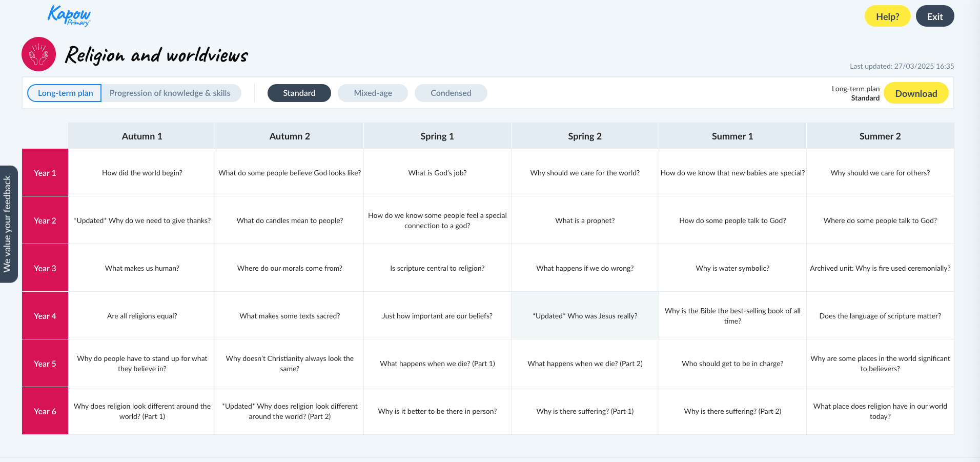980x462 pixels.
Task: Open 'What is a prophet?' unit
Action: (x=585, y=221)
